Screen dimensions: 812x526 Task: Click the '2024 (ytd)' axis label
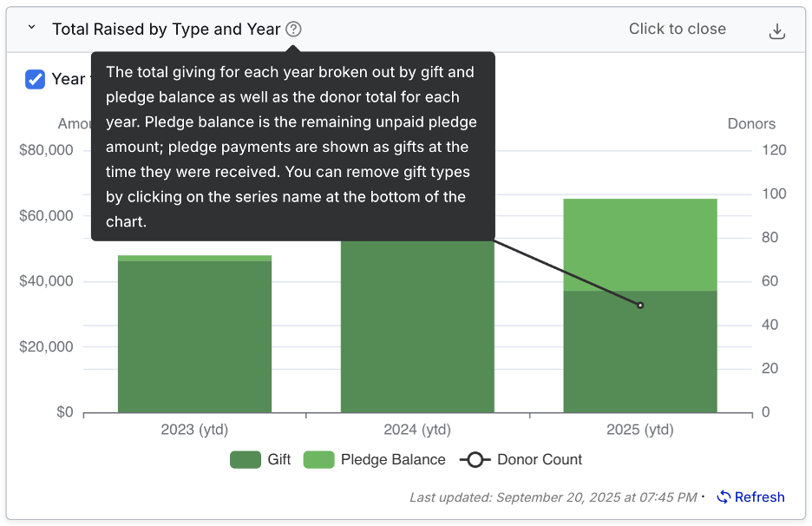pyautogui.click(x=417, y=430)
